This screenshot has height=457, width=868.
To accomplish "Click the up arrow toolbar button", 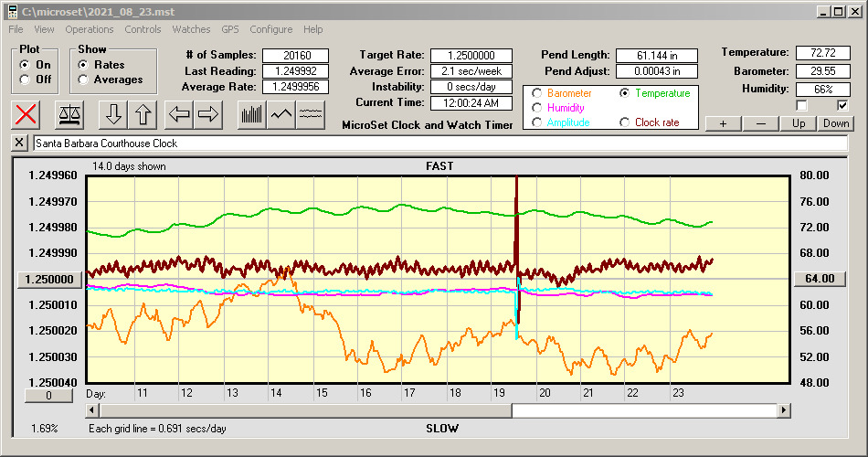I will coord(143,114).
